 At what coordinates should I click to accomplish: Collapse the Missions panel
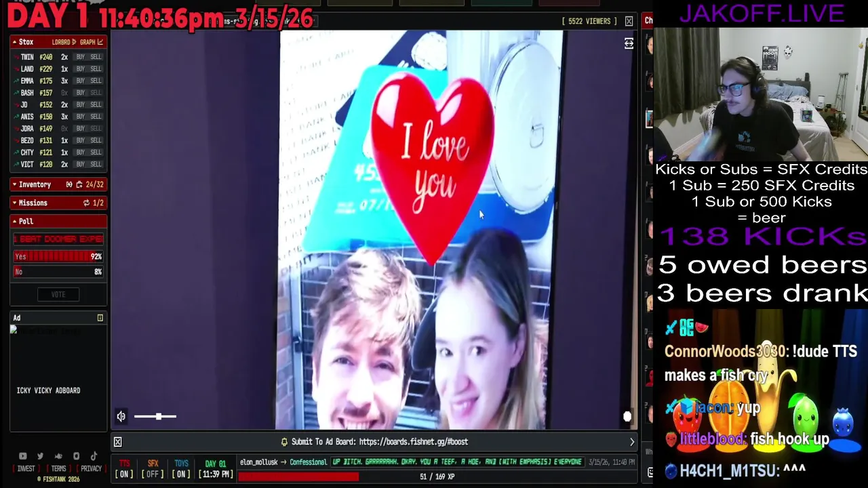[14, 203]
